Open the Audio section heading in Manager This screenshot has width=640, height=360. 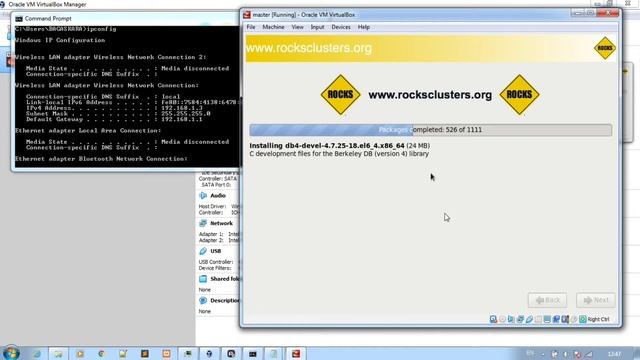pyautogui.click(x=218, y=196)
